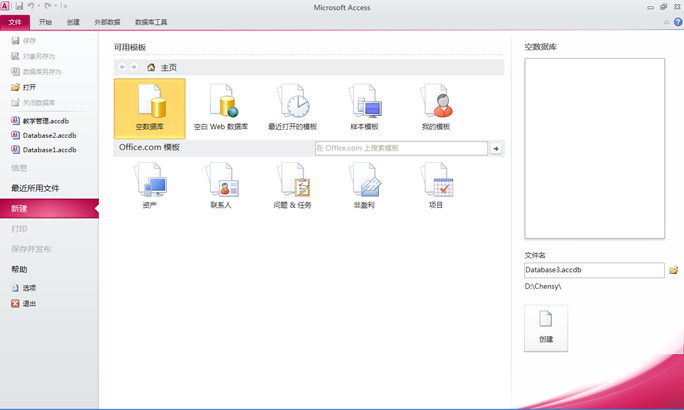Collapse the ribbon with the caret icon
Viewport: 684px width, 410px height.
(667, 22)
